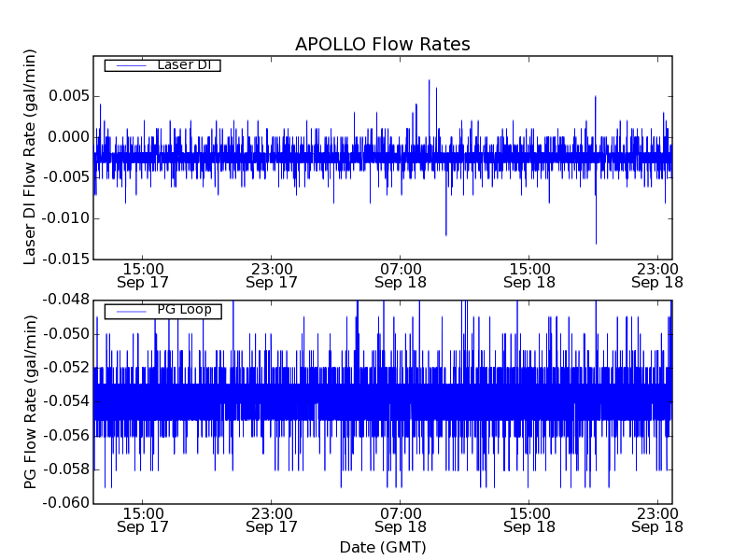Click bottom plot's 23:00 Sep 17 label
This screenshot has width=747, height=560.
click(272, 521)
